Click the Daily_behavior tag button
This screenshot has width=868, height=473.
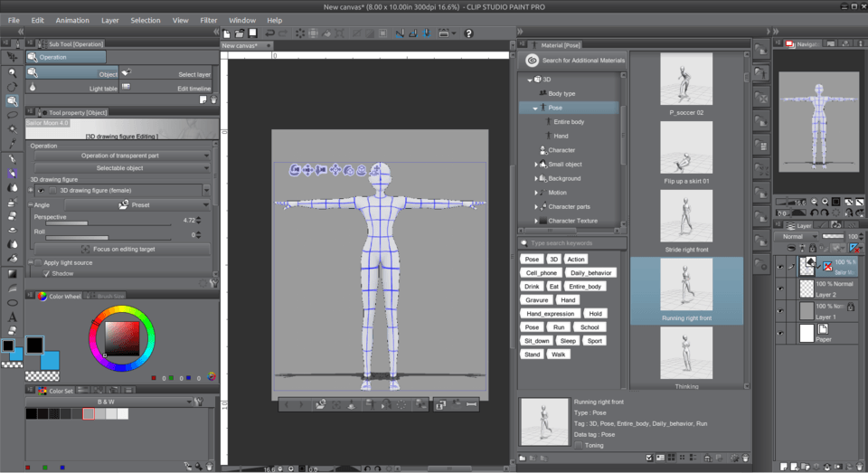click(x=590, y=272)
